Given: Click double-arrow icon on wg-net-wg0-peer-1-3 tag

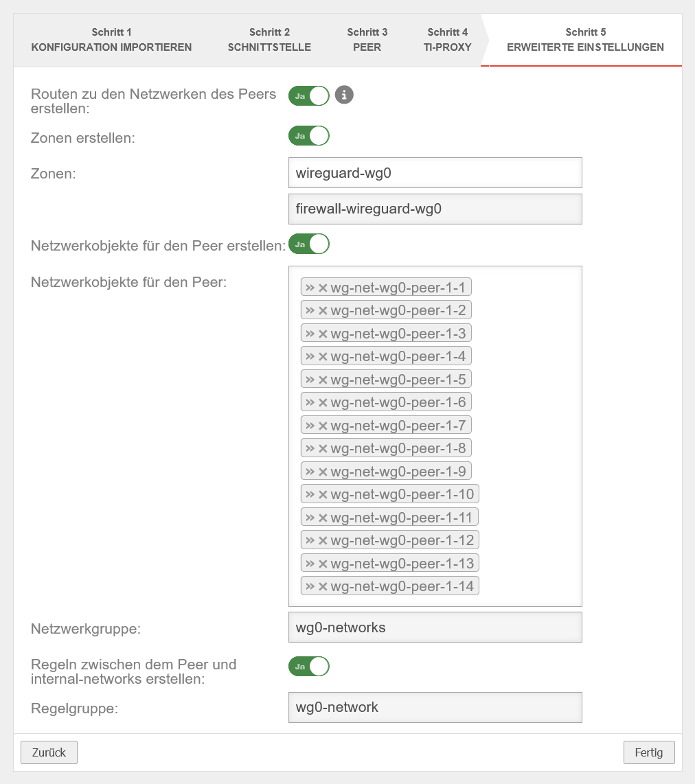Looking at the screenshot, I should tap(310, 334).
